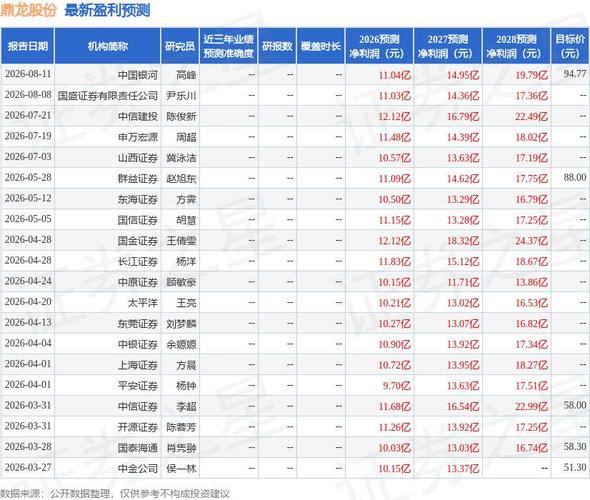Click the 2026预测净利润 column header

pos(379,46)
